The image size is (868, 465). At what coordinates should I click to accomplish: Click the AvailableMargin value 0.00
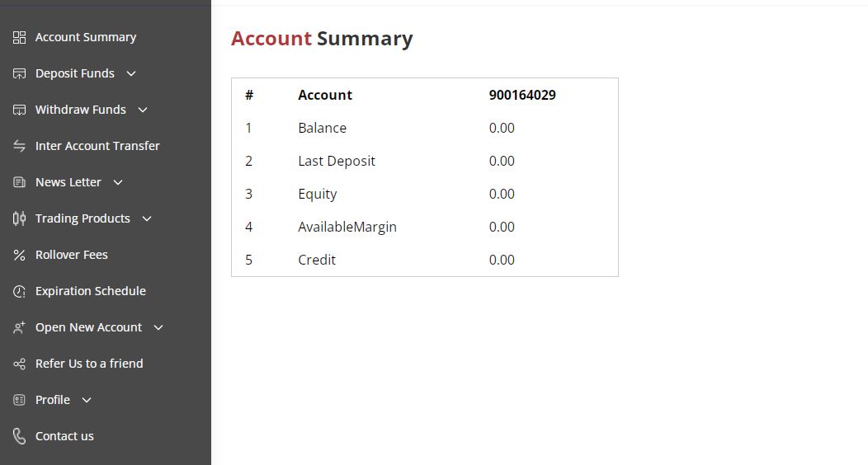tap(502, 227)
